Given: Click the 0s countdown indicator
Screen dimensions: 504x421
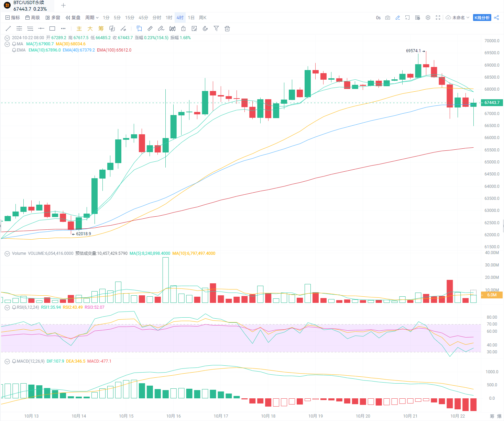Looking at the screenshot, I should pyautogui.click(x=378, y=18).
